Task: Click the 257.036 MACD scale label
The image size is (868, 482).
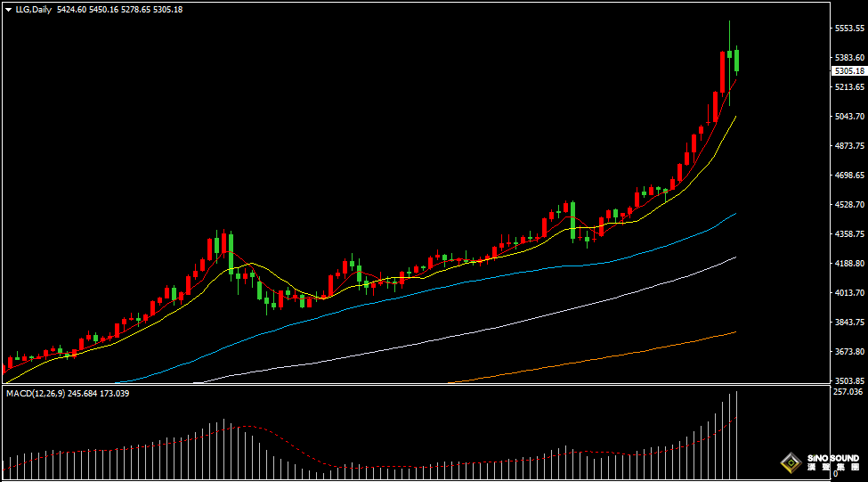Action: point(848,392)
